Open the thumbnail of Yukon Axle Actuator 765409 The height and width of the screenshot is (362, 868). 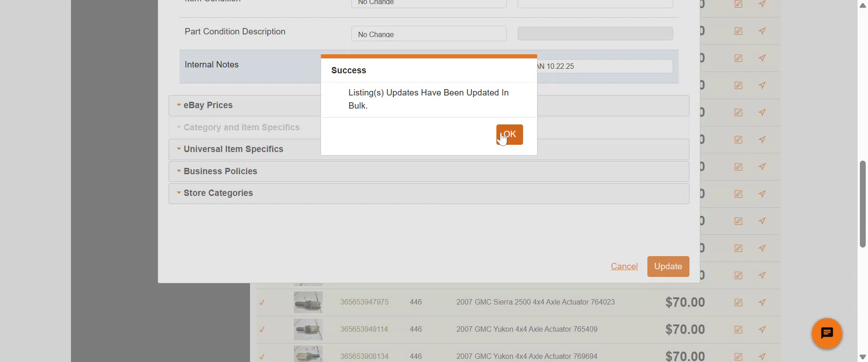308,329
